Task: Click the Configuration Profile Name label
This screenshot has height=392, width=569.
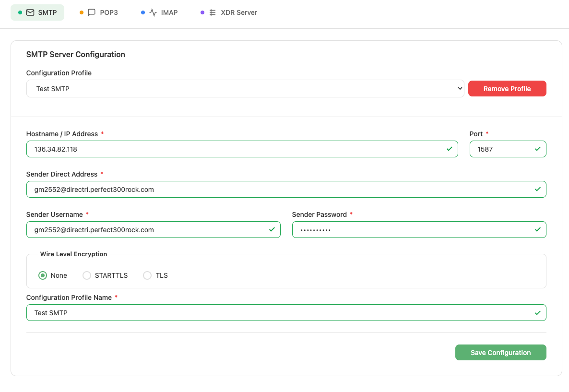Action: [x=69, y=297]
